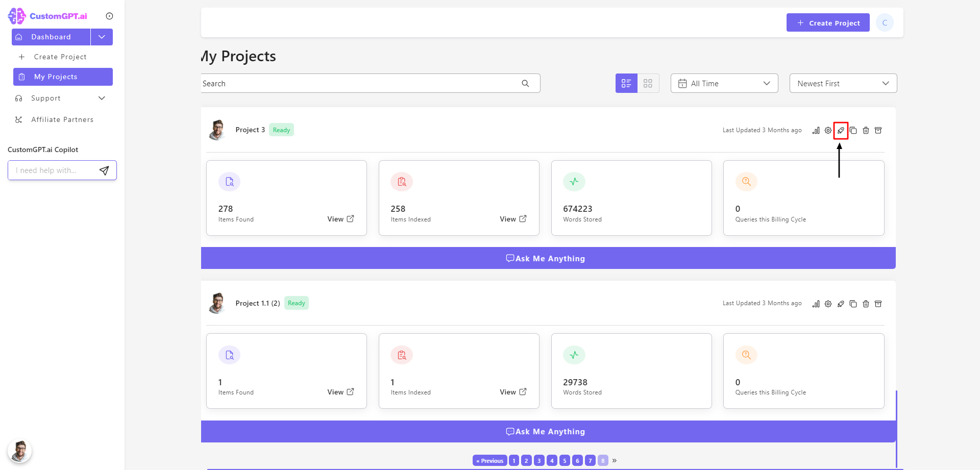Open the Newest First sort dropdown
Image resolution: width=980 pixels, height=470 pixels.
pos(843,83)
